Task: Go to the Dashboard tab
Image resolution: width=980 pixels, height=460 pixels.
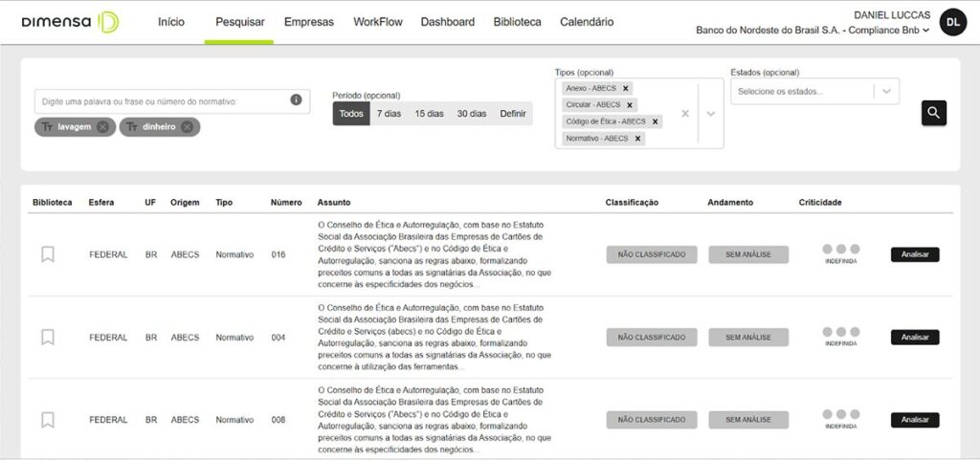Action: 447,22
